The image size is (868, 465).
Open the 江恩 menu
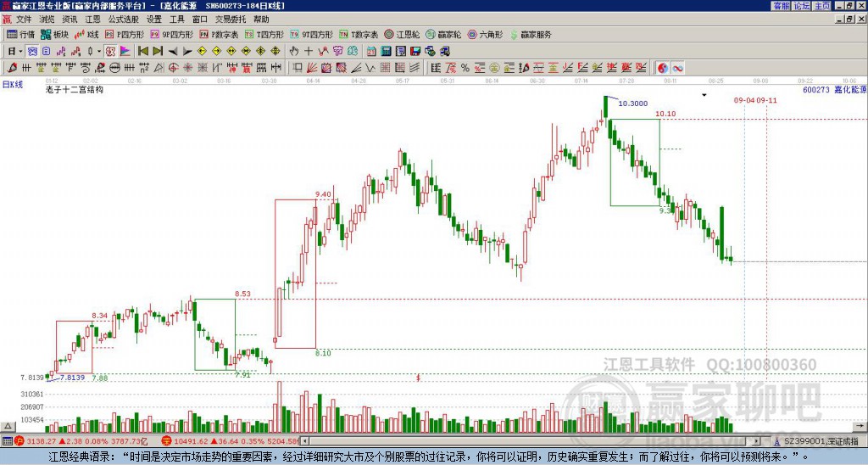click(92, 20)
